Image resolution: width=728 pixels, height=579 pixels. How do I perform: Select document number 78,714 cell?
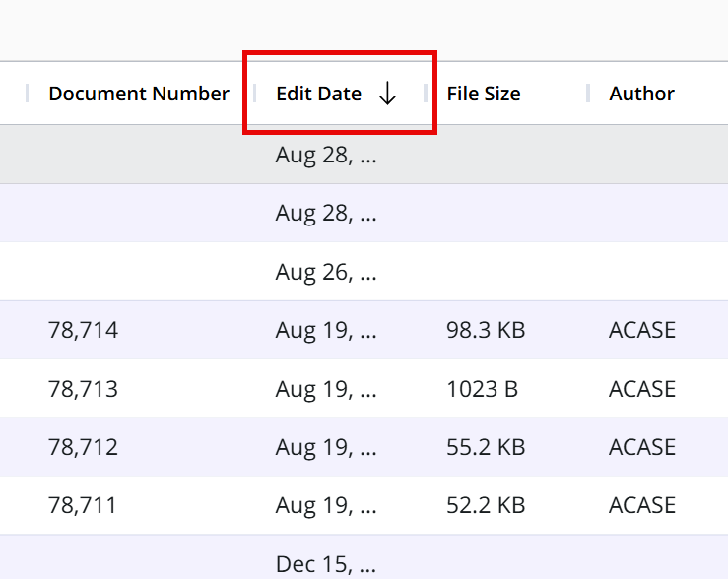click(83, 330)
